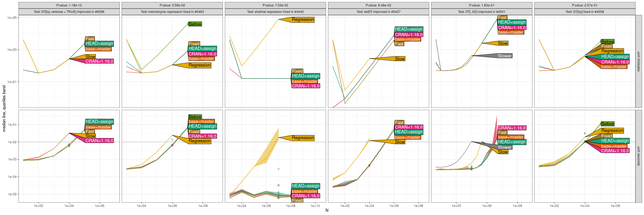This screenshot has height=215, width=644.
Task: Click 'base=master' label in DT[by] kilobytes panel
Action: [614, 67]
